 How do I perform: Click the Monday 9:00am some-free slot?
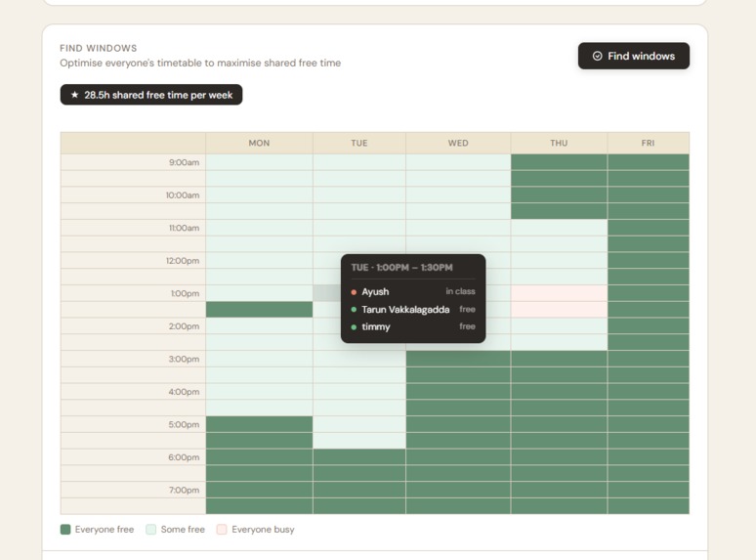pos(259,162)
